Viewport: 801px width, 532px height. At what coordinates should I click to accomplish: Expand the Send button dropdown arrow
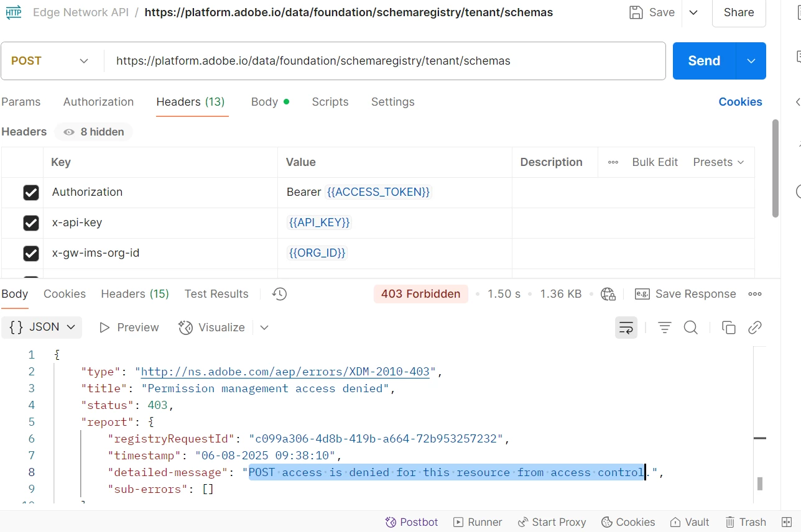[x=751, y=61]
